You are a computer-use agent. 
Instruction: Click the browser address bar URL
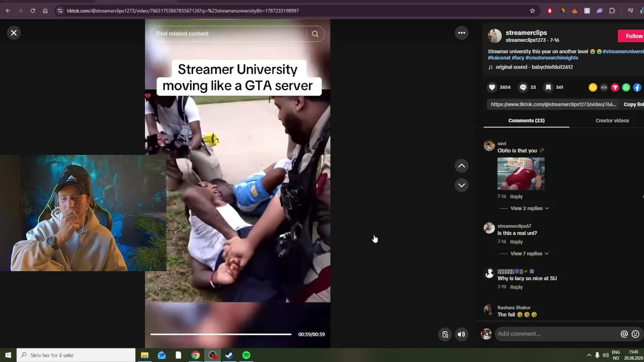[183, 11]
